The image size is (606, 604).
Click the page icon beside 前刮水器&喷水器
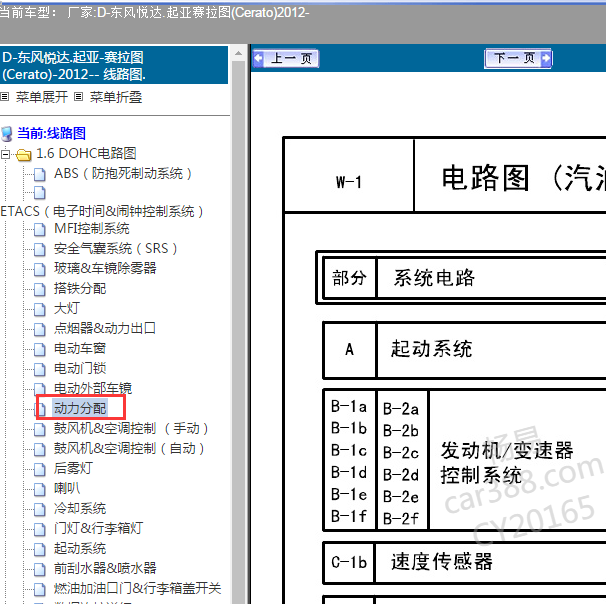pos(39,570)
